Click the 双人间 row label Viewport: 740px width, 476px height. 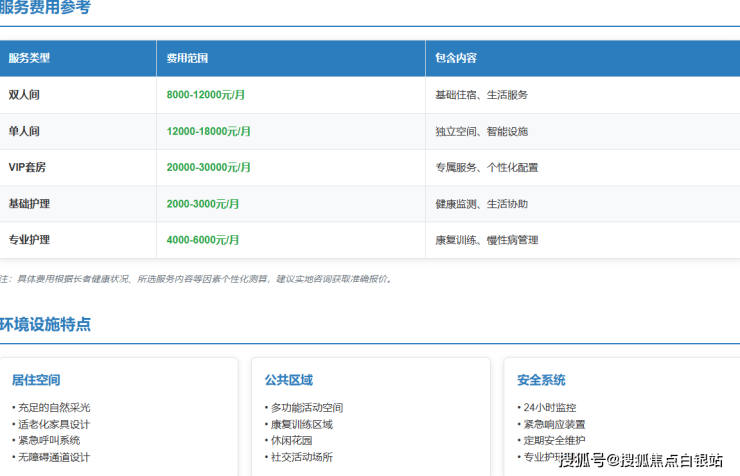pyautogui.click(x=24, y=95)
